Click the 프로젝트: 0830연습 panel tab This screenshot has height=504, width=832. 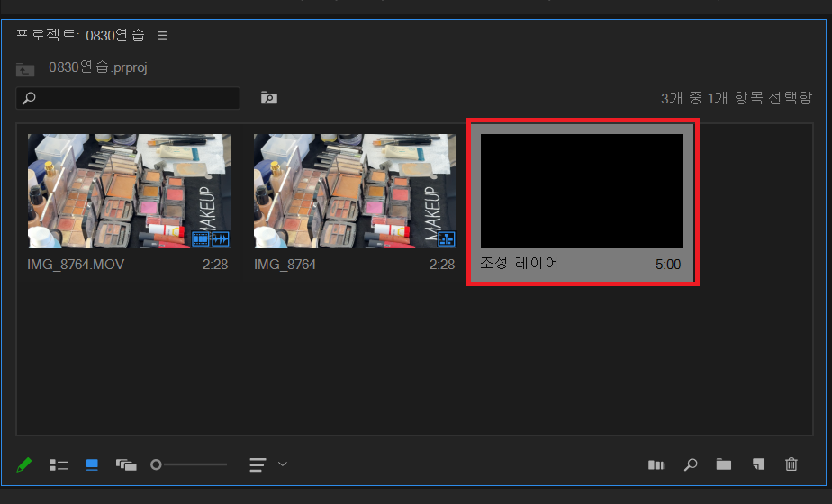click(x=79, y=35)
